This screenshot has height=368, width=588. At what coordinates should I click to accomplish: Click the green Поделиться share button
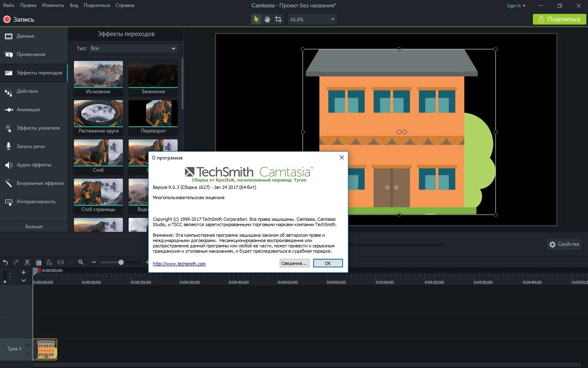559,19
